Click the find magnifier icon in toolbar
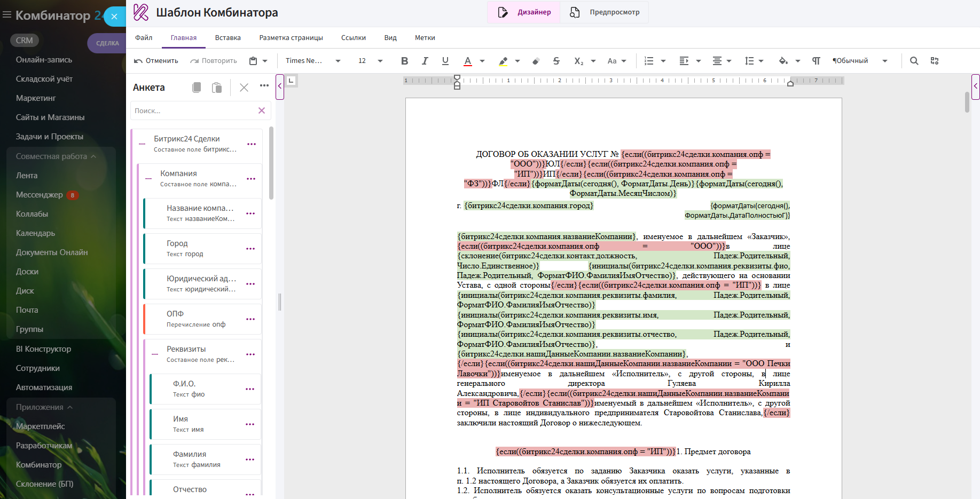Screen dimensions: 980x499 (x=914, y=61)
